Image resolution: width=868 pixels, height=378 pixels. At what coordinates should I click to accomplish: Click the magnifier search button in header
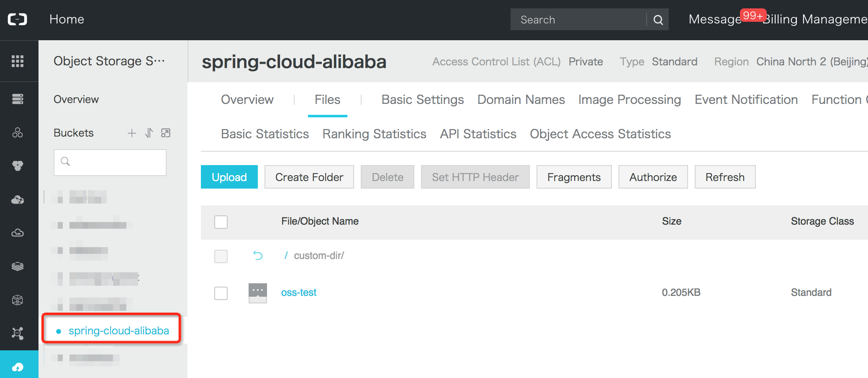pos(658,20)
